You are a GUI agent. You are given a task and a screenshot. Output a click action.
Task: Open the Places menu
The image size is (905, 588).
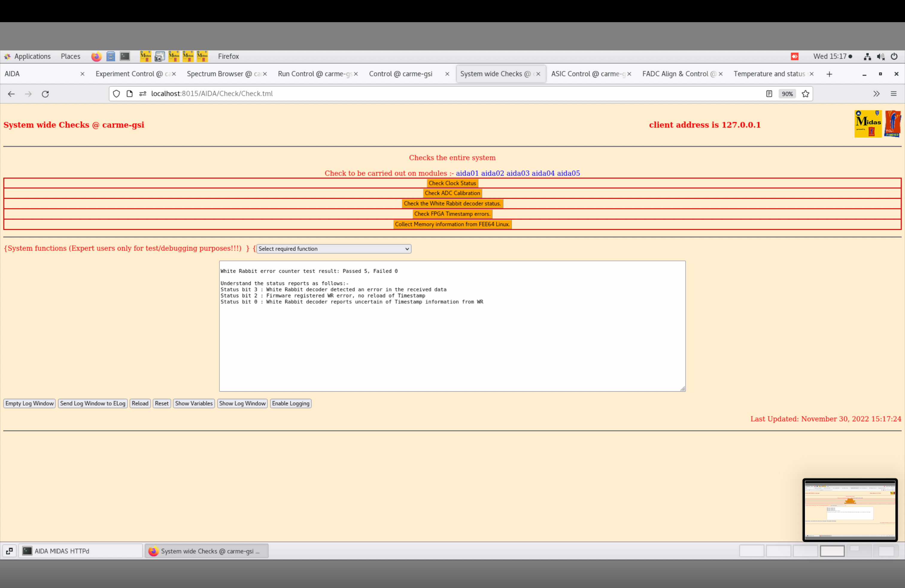[70, 56]
